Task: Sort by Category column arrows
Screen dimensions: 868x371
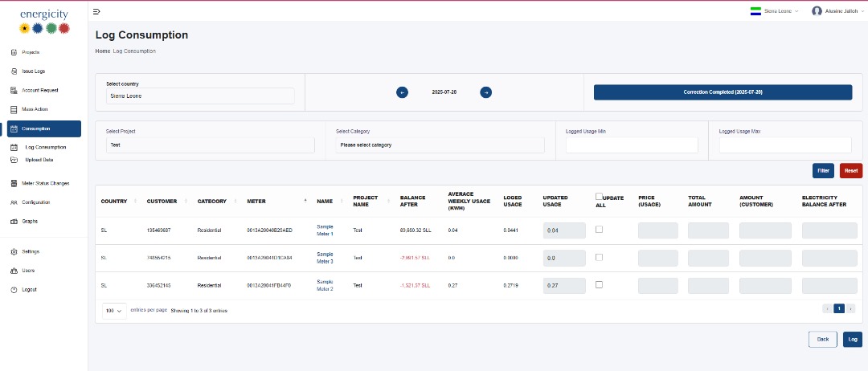Action: pyautogui.click(x=235, y=202)
